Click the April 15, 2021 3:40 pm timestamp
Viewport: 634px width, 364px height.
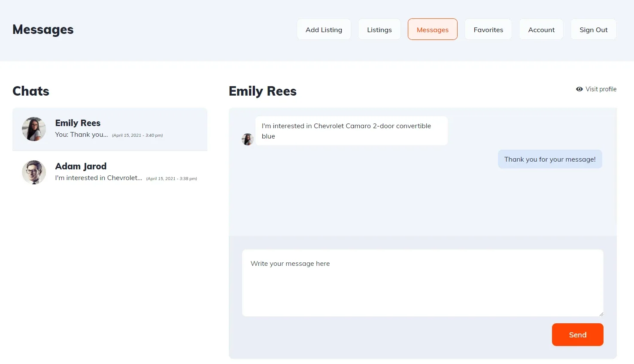pos(137,135)
